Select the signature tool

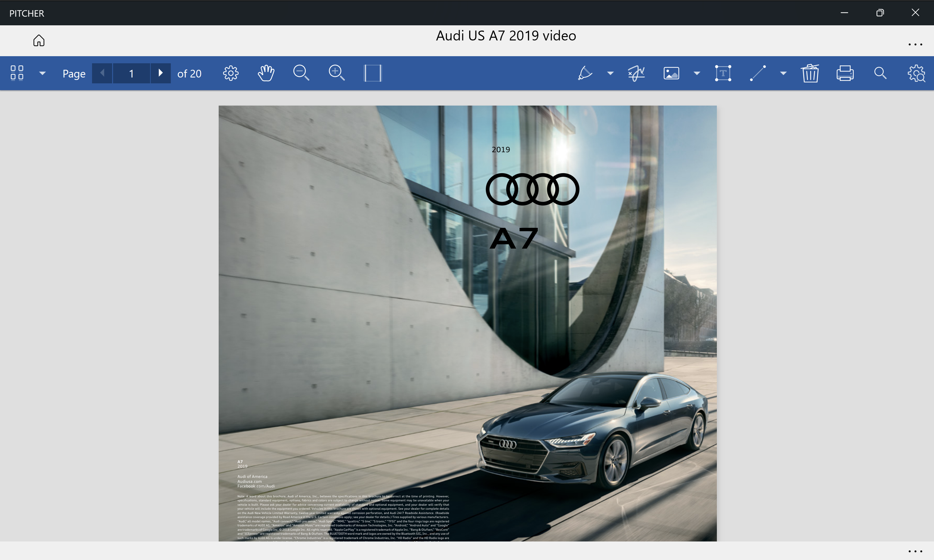tap(636, 73)
